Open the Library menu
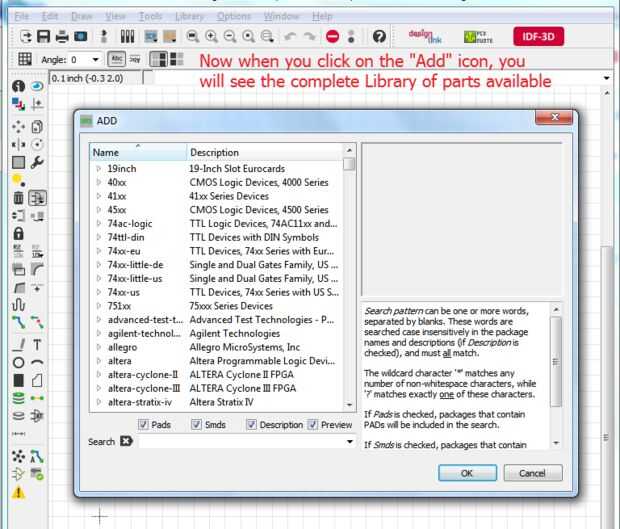Image resolution: width=620 pixels, height=529 pixels. click(189, 17)
